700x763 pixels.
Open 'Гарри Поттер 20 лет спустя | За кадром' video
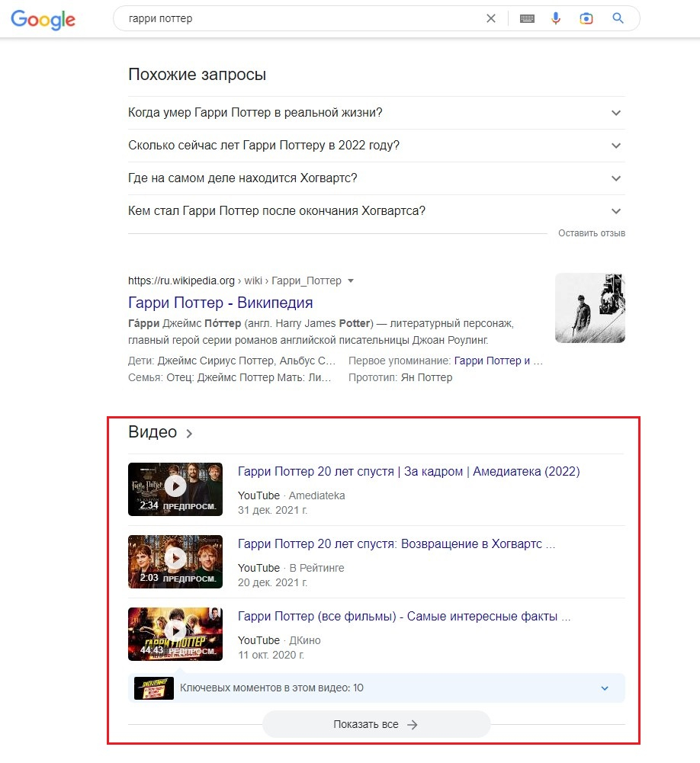(409, 472)
